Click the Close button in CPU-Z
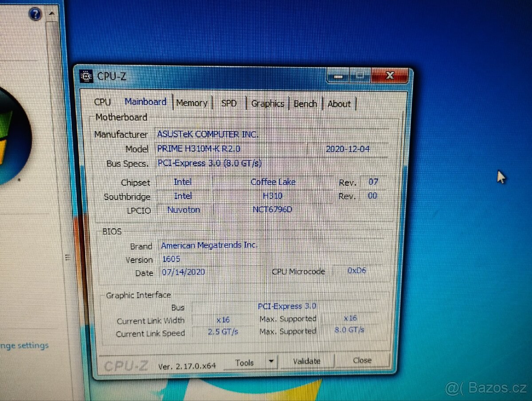This screenshot has width=532, height=401. coord(362,360)
